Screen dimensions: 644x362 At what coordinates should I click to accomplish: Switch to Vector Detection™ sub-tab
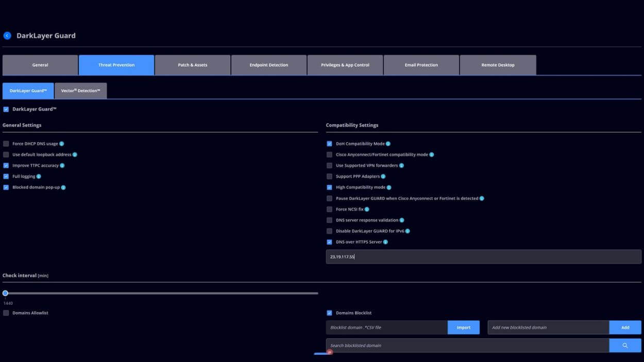(81, 91)
